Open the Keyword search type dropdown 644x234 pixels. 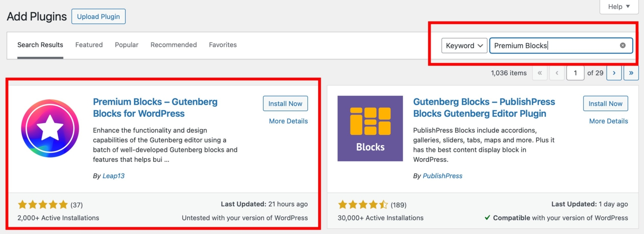[464, 45]
